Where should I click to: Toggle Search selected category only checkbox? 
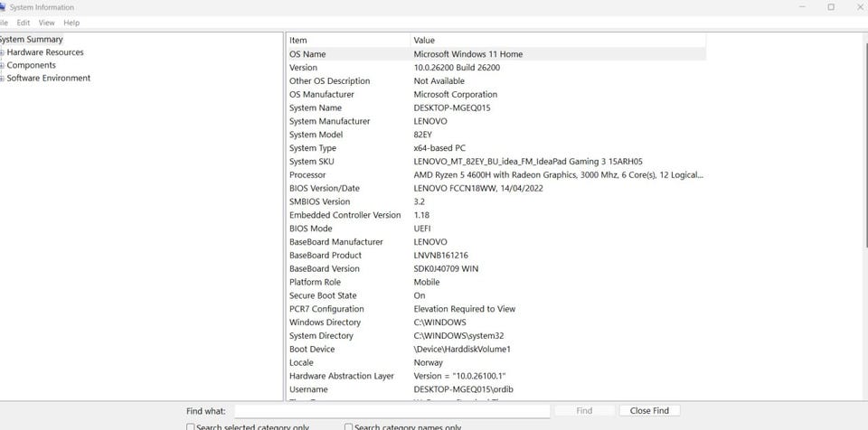click(x=191, y=427)
